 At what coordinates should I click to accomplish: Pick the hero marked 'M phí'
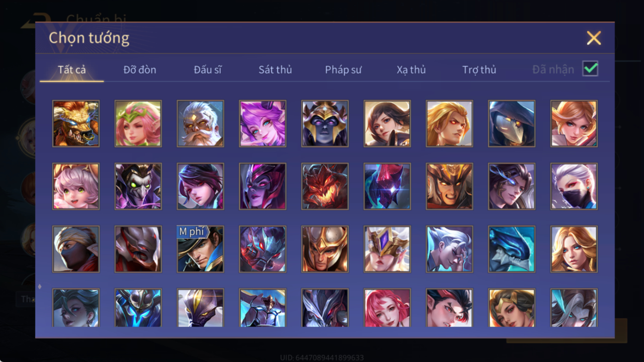point(200,249)
